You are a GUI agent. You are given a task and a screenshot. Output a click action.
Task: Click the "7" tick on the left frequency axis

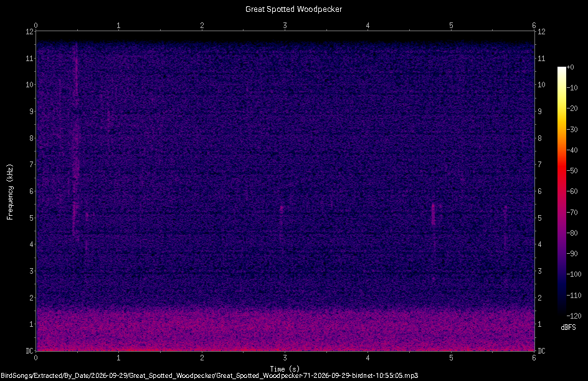(x=31, y=165)
